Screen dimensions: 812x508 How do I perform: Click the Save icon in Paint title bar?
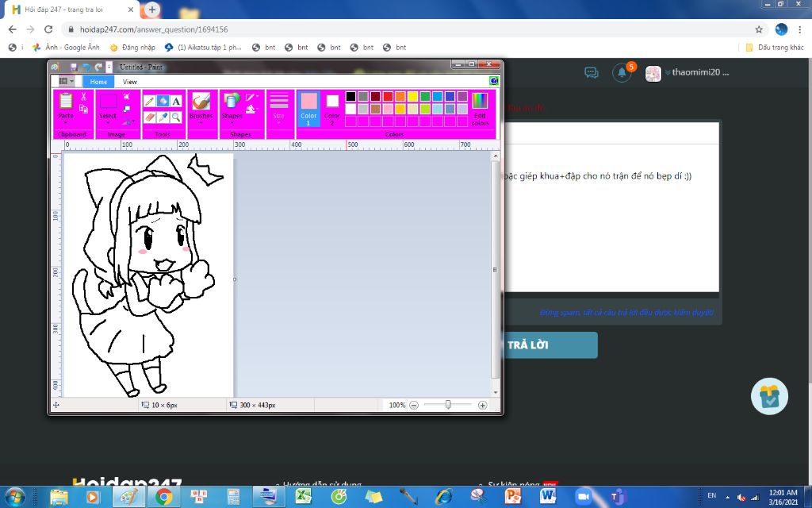[x=74, y=67]
